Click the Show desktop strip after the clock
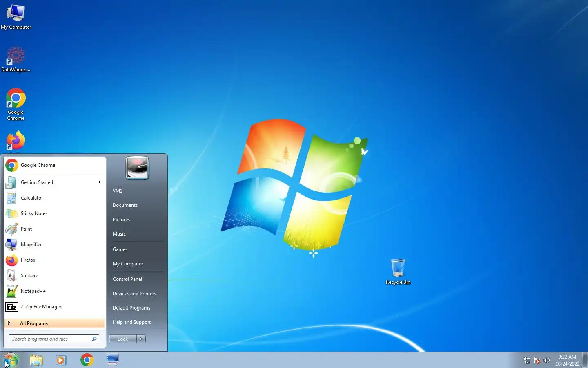The image size is (588, 368). pyautogui.click(x=585, y=360)
